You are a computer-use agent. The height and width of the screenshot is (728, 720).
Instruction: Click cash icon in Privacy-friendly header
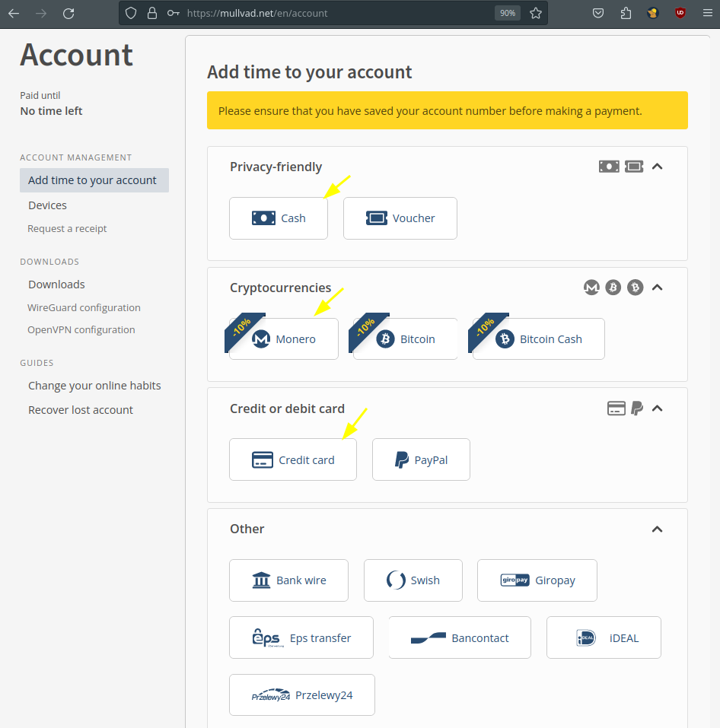(x=609, y=166)
